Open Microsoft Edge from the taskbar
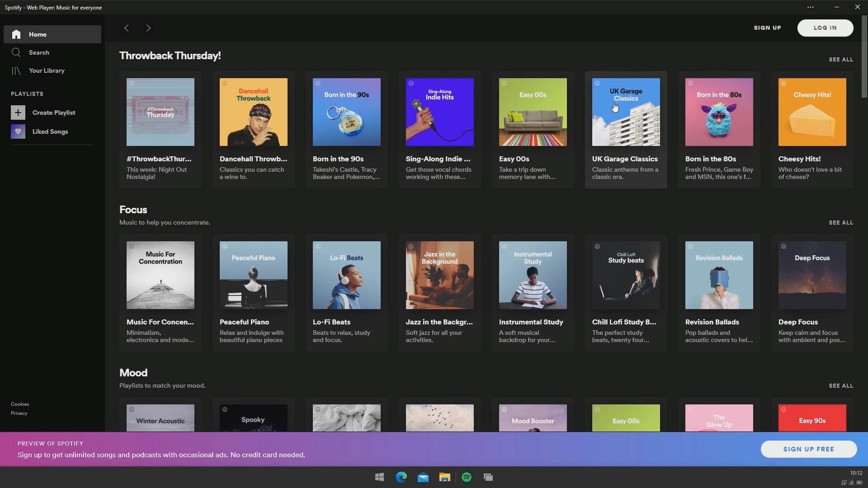The height and width of the screenshot is (488, 868). pos(401,477)
